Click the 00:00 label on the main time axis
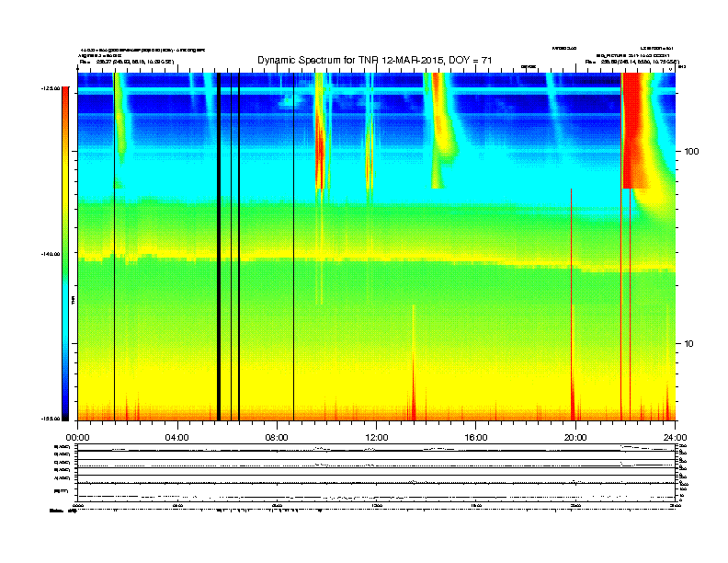Screen dimensions: 728x563 click(77, 438)
